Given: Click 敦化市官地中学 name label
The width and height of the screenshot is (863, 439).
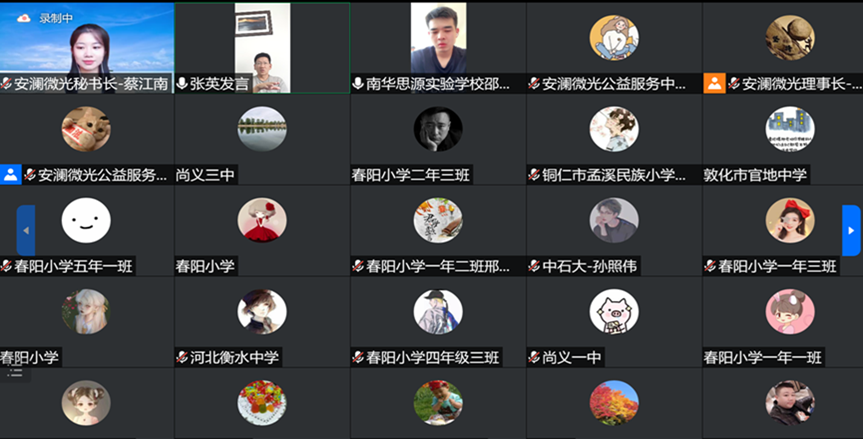Looking at the screenshot, I should 755,175.
